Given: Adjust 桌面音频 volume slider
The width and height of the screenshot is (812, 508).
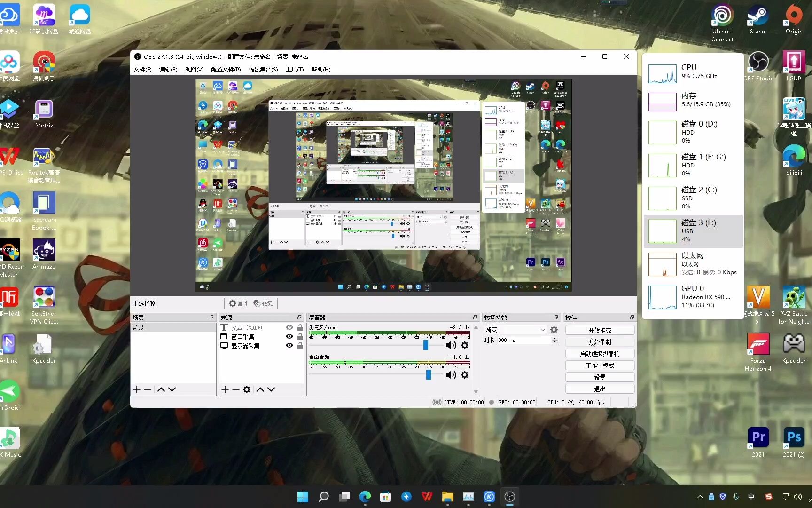Looking at the screenshot, I should pyautogui.click(x=429, y=375).
